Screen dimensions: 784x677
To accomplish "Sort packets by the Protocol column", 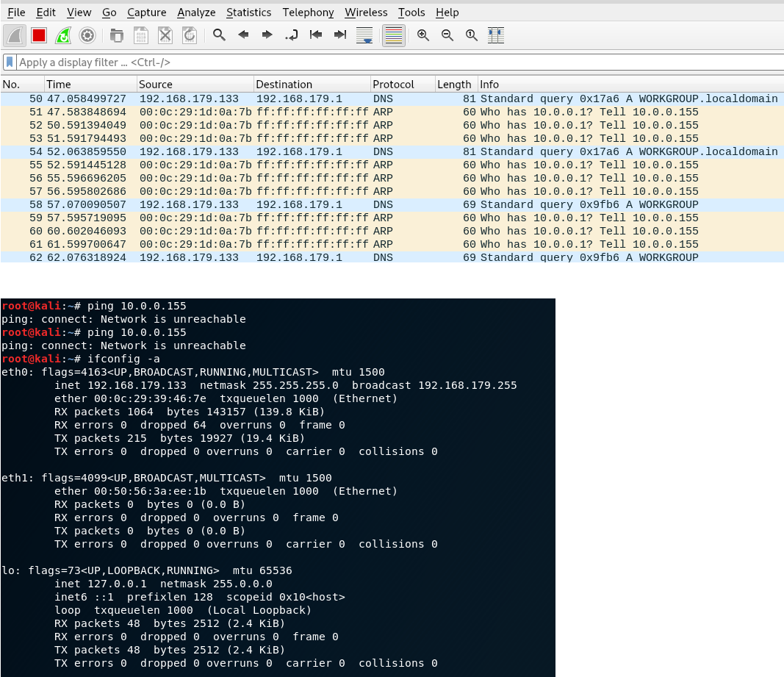I will [x=394, y=84].
